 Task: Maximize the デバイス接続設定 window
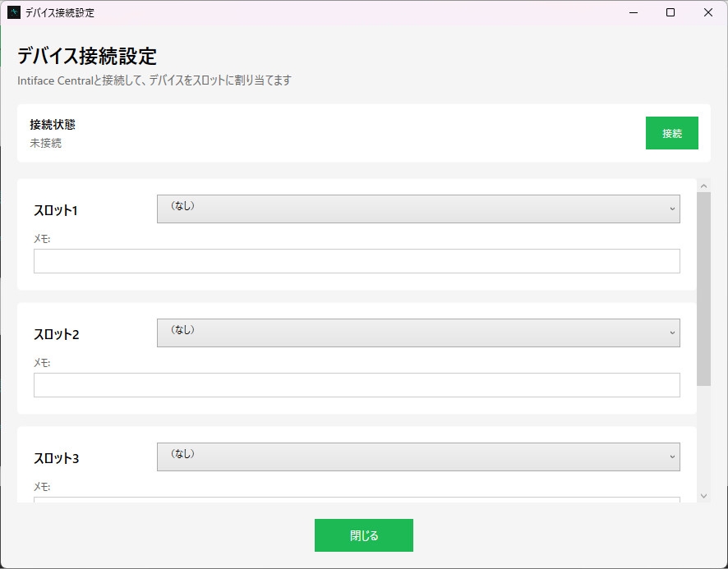[x=670, y=12]
